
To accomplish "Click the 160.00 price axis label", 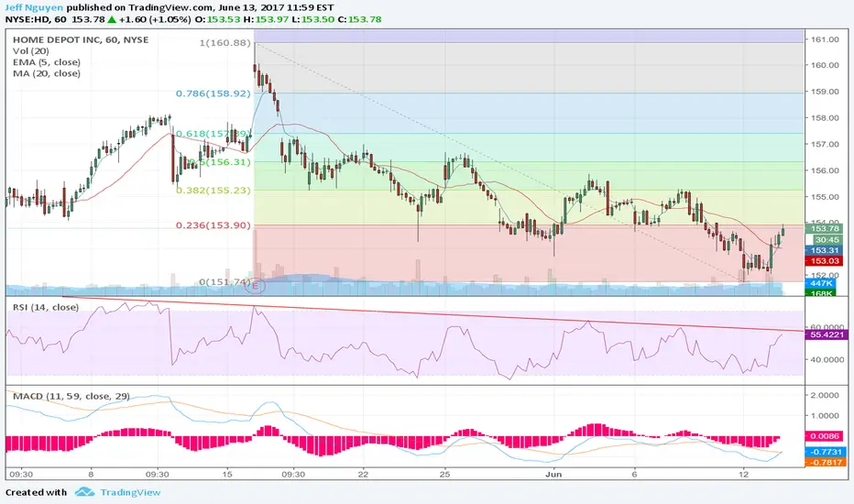I will point(825,65).
